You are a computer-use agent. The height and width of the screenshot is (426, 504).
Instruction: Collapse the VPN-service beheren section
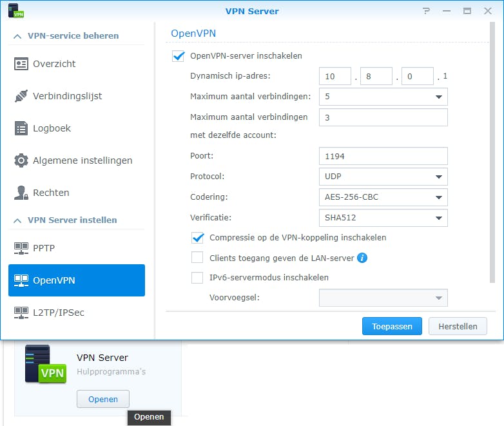[17, 36]
